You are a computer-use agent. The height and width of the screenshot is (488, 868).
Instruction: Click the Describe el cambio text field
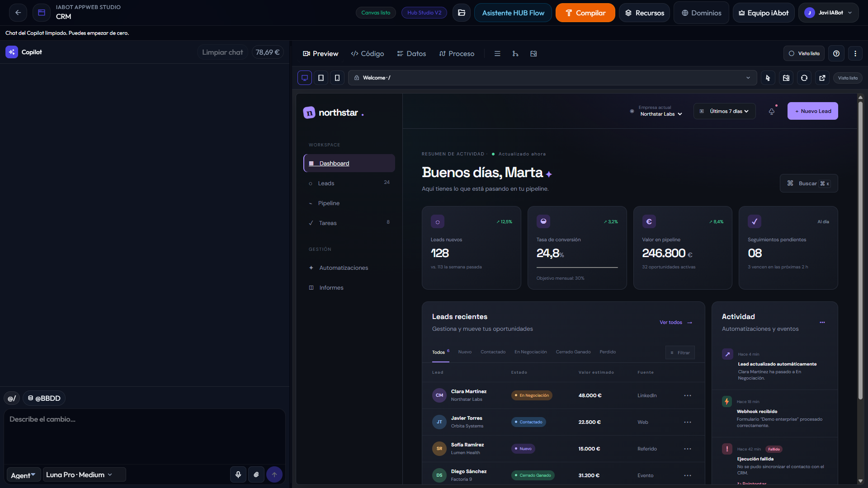(145, 436)
